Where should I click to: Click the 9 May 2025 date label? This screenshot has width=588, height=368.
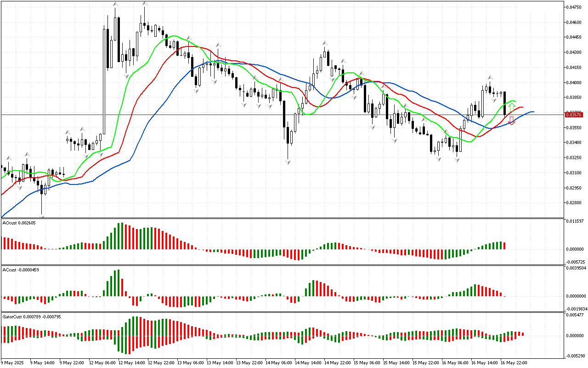[x=13, y=363]
